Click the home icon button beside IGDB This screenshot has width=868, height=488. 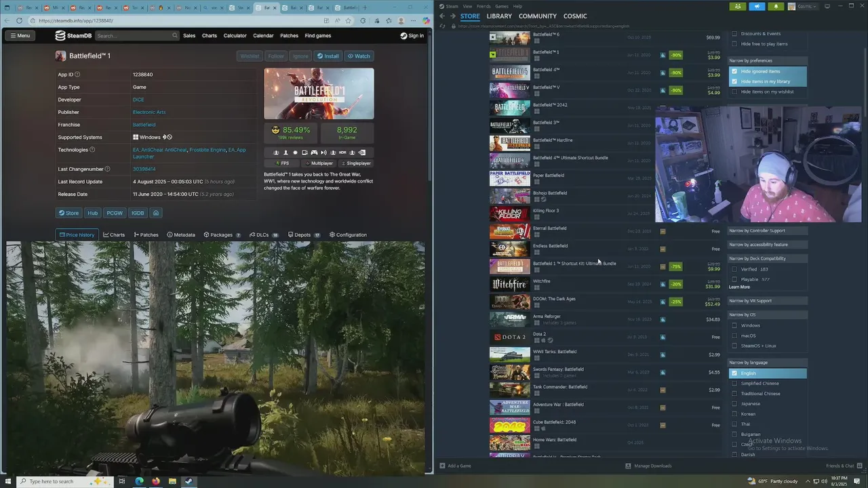point(156,213)
